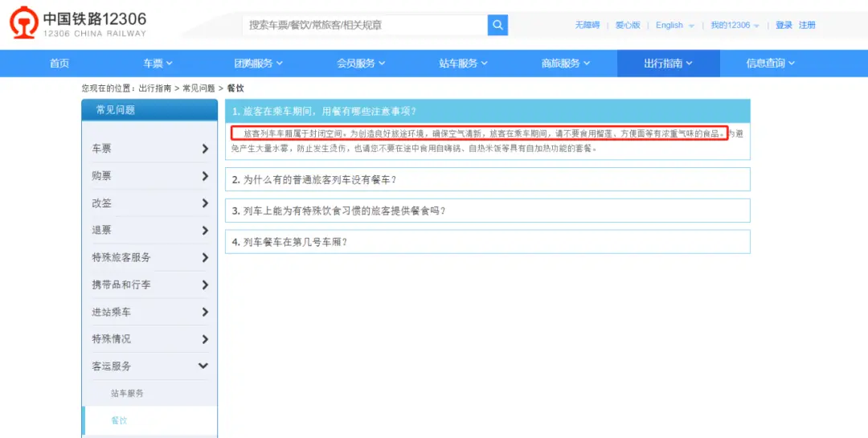Expand 携带品和行李 sidebar chevron
The image size is (868, 438).
pyautogui.click(x=205, y=285)
